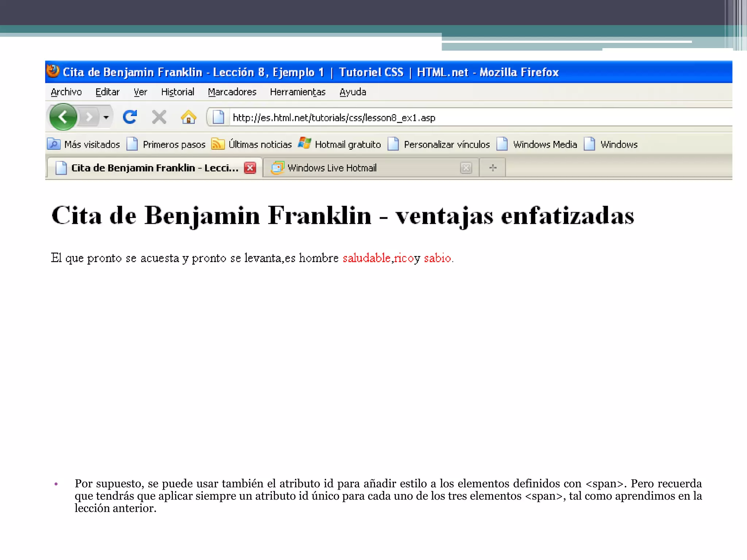Close the Cita de Benjamin Franklin tab
The height and width of the screenshot is (560, 747).
[250, 168]
